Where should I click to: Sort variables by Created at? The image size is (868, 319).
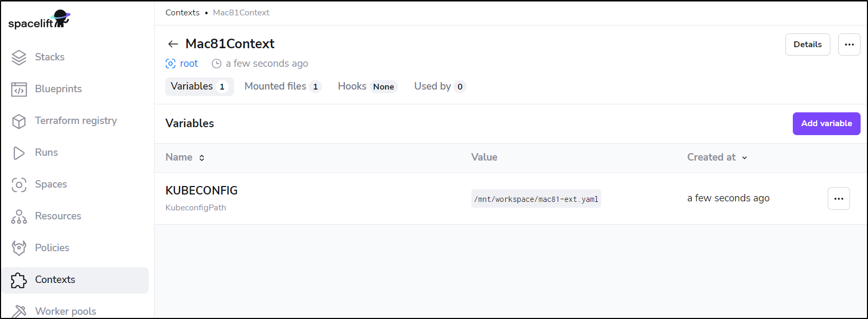coord(717,157)
